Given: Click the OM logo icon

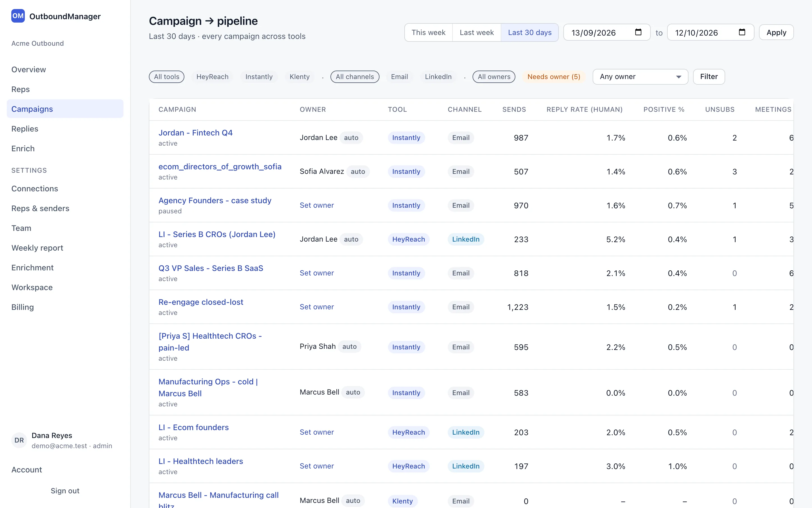Looking at the screenshot, I should 18,16.
